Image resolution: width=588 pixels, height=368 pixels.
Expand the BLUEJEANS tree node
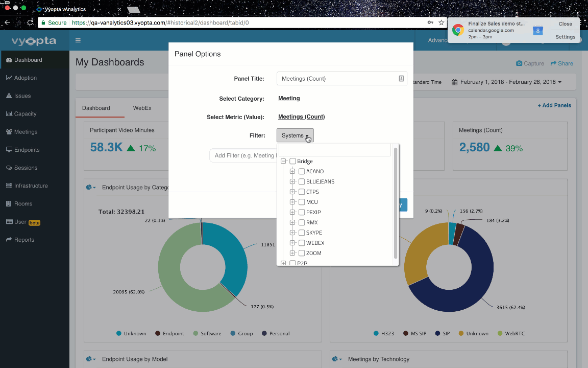pyautogui.click(x=292, y=182)
